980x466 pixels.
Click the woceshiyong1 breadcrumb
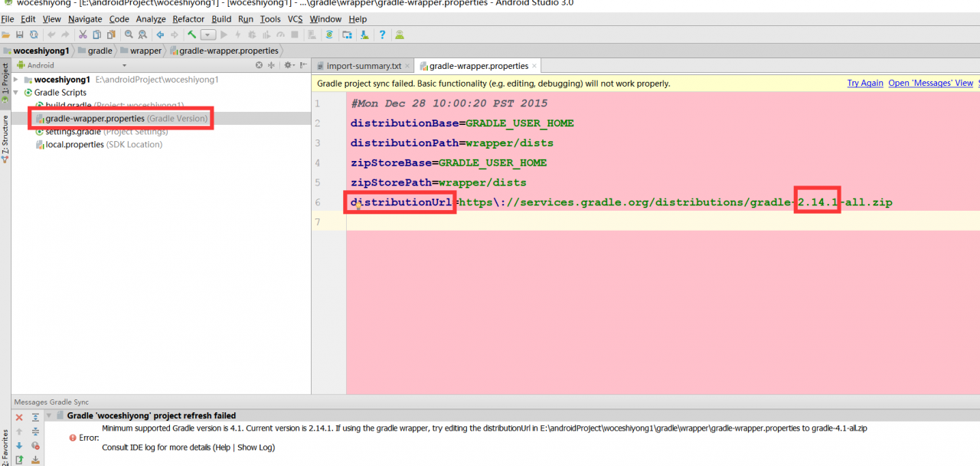35,51
